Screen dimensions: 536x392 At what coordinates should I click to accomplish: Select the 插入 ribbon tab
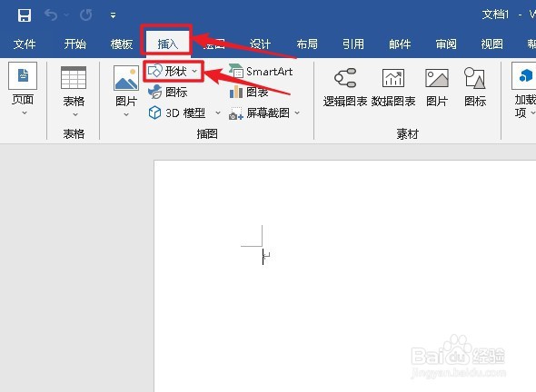coord(167,44)
